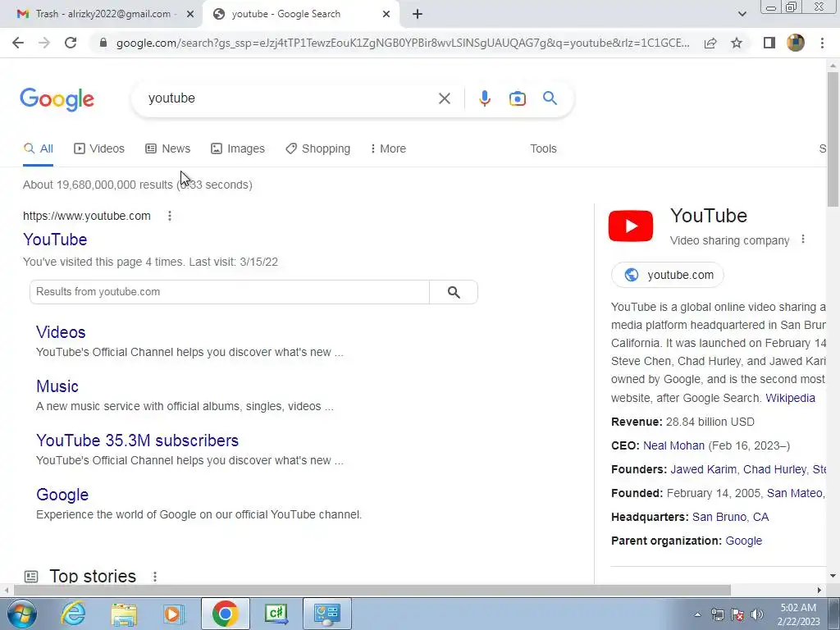Image resolution: width=840 pixels, height=630 pixels.
Task: Open options for youtube.com result
Action: 169,216
